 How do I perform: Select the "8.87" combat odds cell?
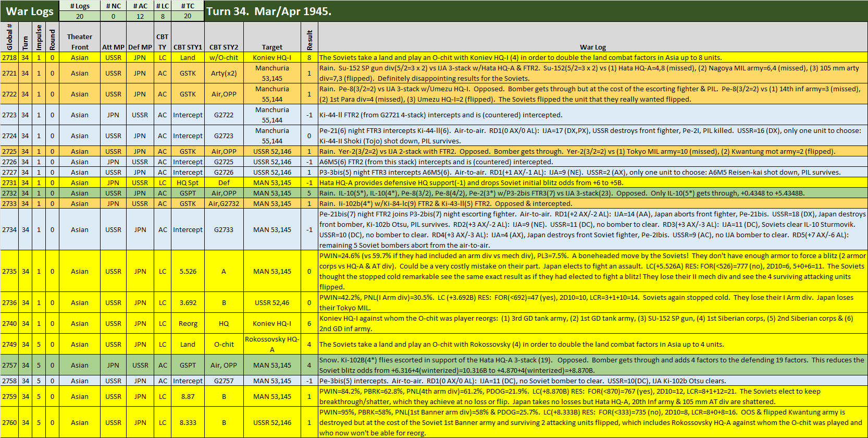(x=188, y=396)
